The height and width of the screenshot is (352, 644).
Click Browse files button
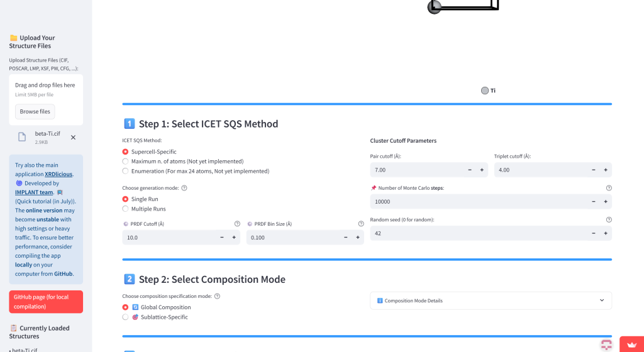pyautogui.click(x=35, y=112)
